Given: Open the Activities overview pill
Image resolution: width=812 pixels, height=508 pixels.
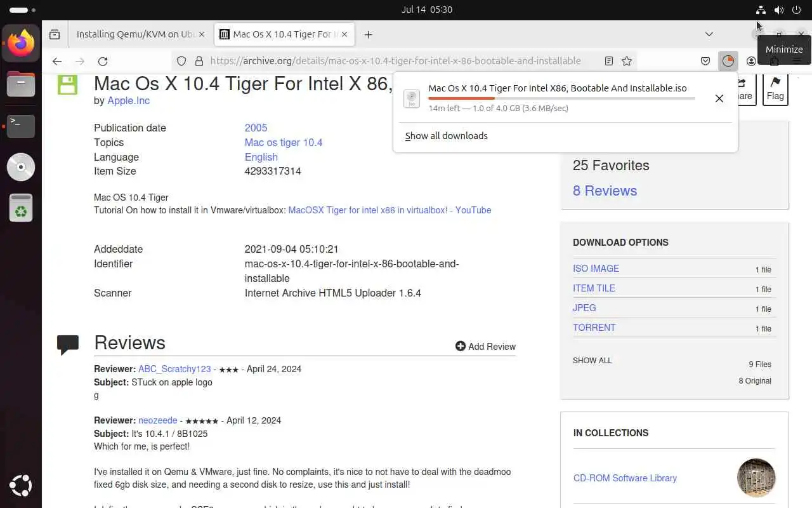Looking at the screenshot, I should coord(23,10).
